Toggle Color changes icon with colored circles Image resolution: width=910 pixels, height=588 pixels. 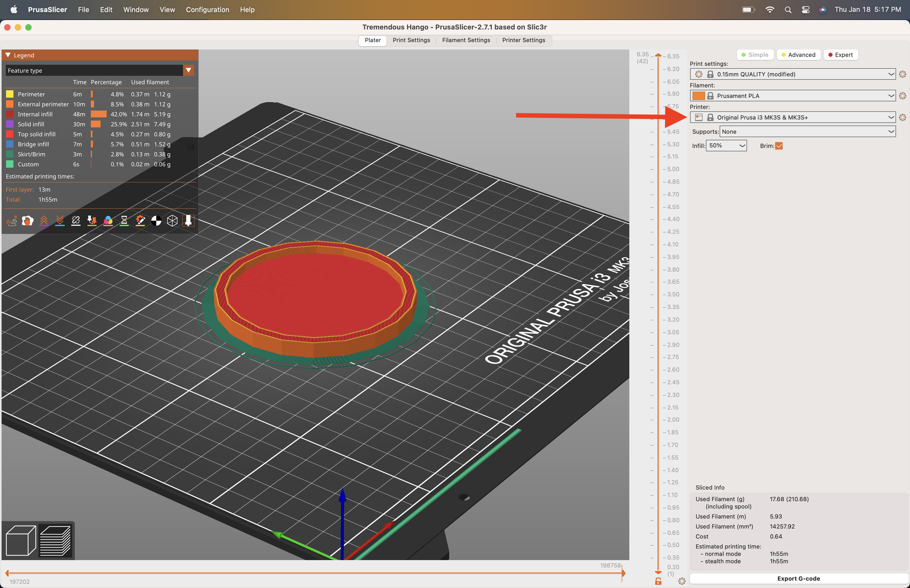click(x=108, y=221)
